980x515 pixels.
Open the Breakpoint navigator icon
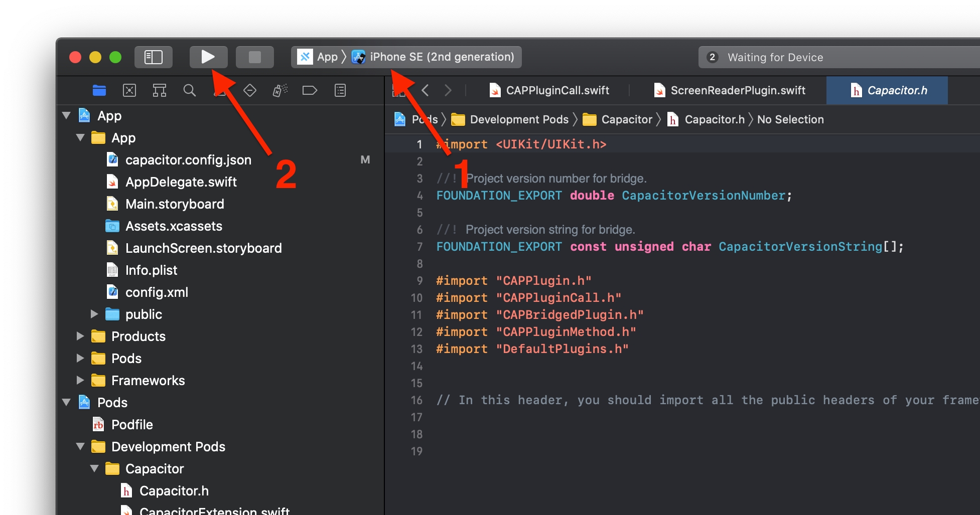click(310, 90)
